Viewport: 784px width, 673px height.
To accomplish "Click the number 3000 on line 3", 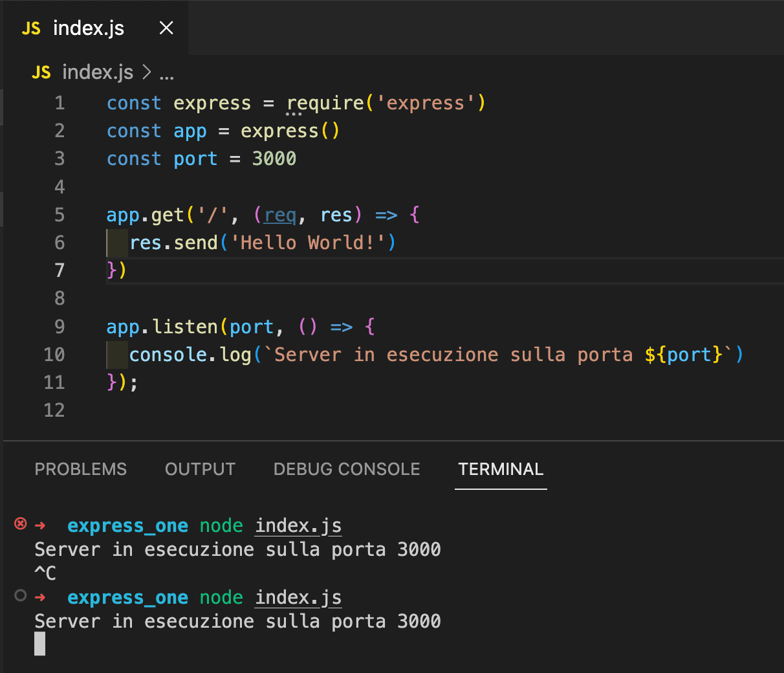I will [274, 159].
